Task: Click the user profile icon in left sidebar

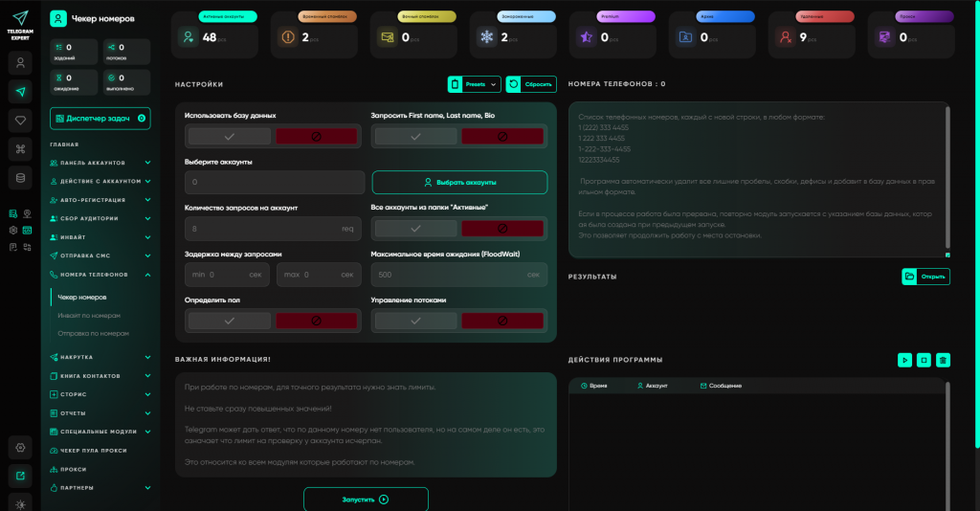Action: pos(20,62)
